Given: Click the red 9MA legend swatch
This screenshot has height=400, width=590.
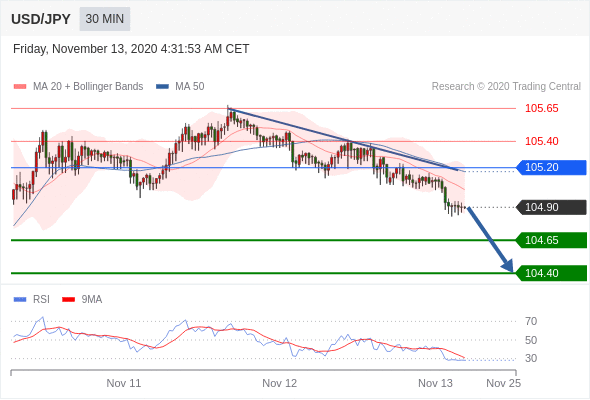Looking at the screenshot, I should (x=68, y=300).
